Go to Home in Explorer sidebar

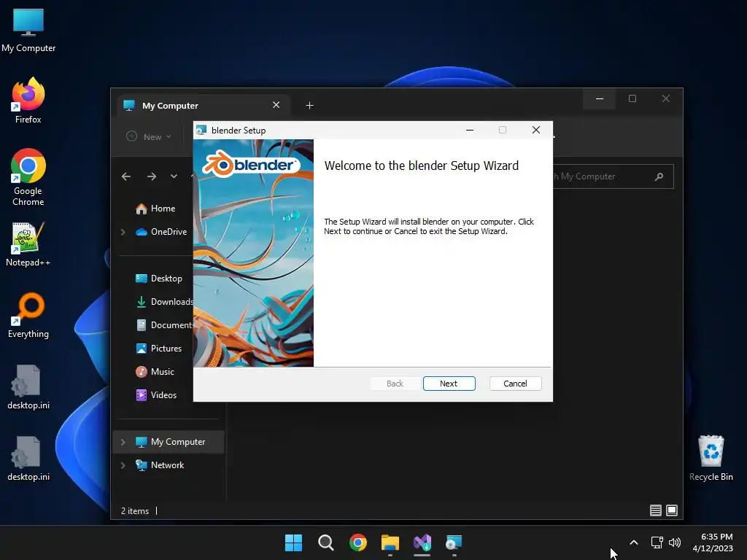pos(155,209)
